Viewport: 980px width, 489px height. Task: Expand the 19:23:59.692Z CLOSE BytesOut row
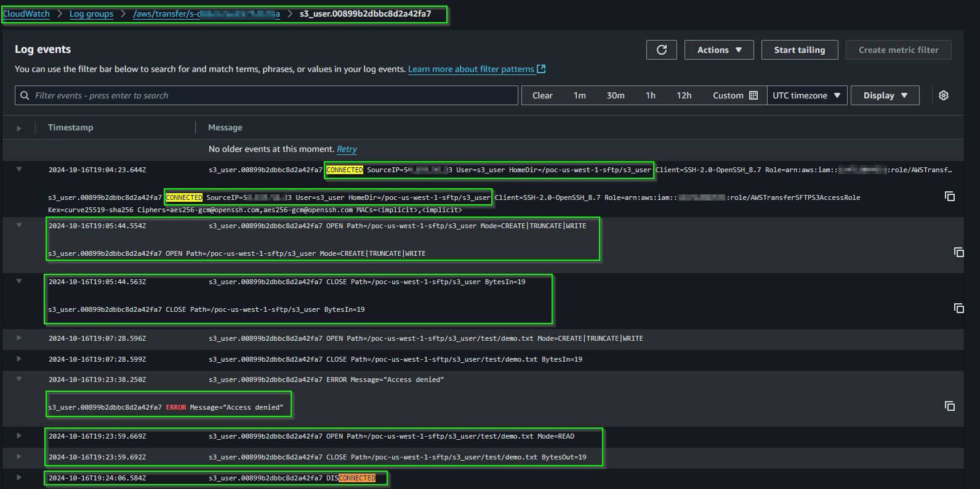coord(19,456)
